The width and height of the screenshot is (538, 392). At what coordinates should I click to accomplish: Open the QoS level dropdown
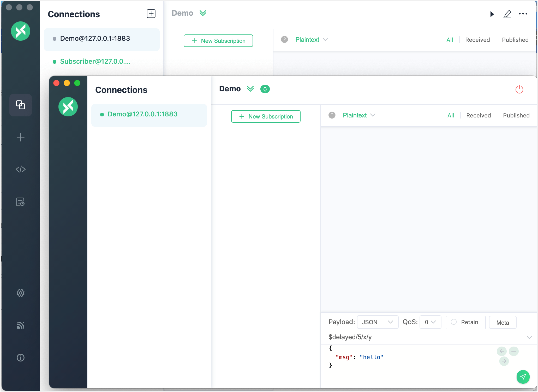430,322
